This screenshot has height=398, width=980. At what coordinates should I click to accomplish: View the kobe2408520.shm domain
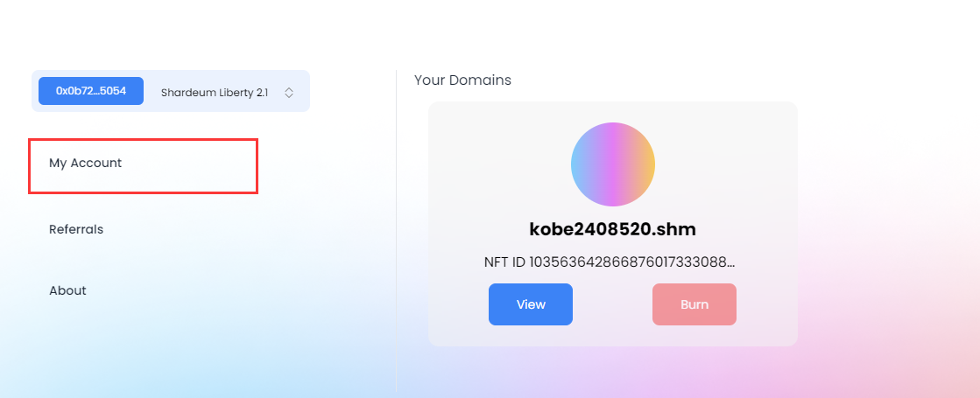click(x=531, y=304)
